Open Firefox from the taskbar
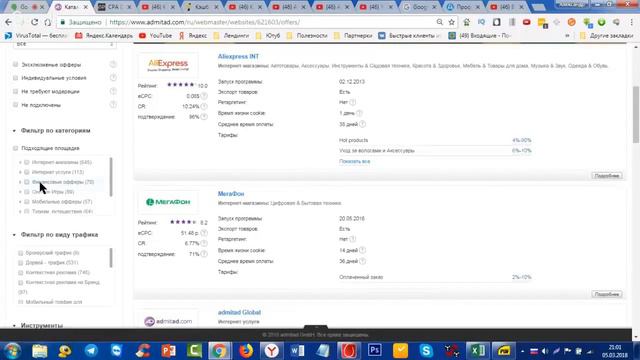 [x=246, y=351]
